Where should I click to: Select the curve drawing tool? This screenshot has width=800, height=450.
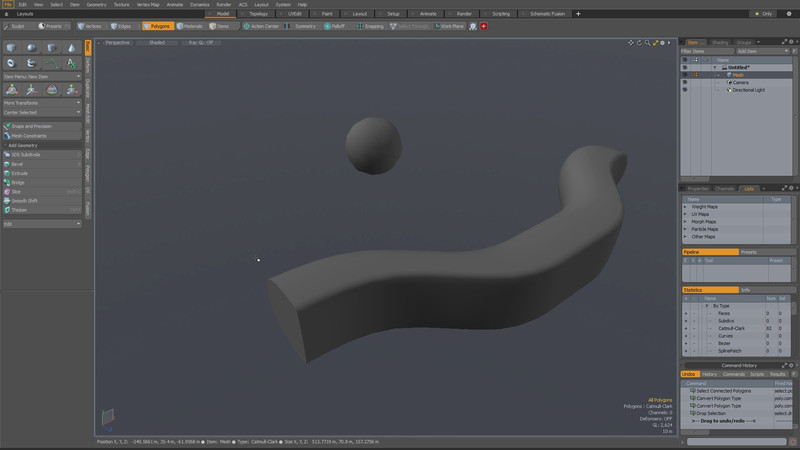click(x=52, y=63)
